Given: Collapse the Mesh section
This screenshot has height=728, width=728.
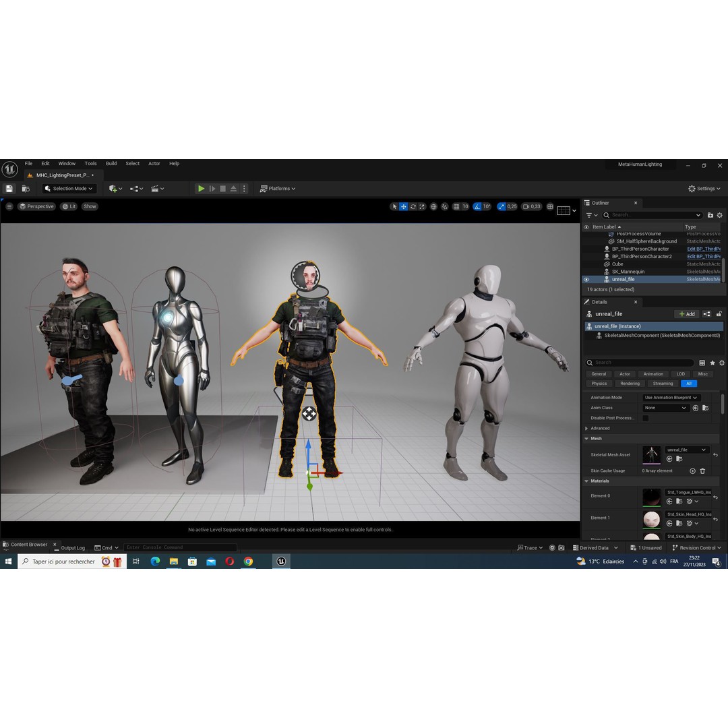Looking at the screenshot, I should (587, 439).
